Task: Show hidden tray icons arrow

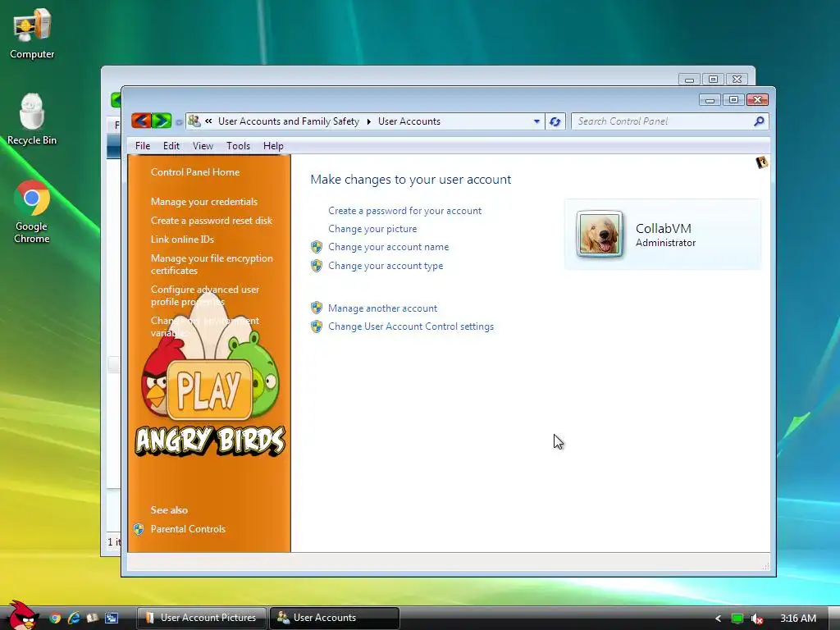Action: coord(718,619)
